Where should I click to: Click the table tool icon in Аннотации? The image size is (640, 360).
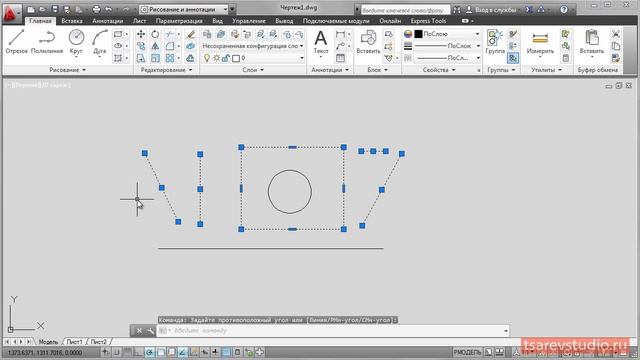340,58
